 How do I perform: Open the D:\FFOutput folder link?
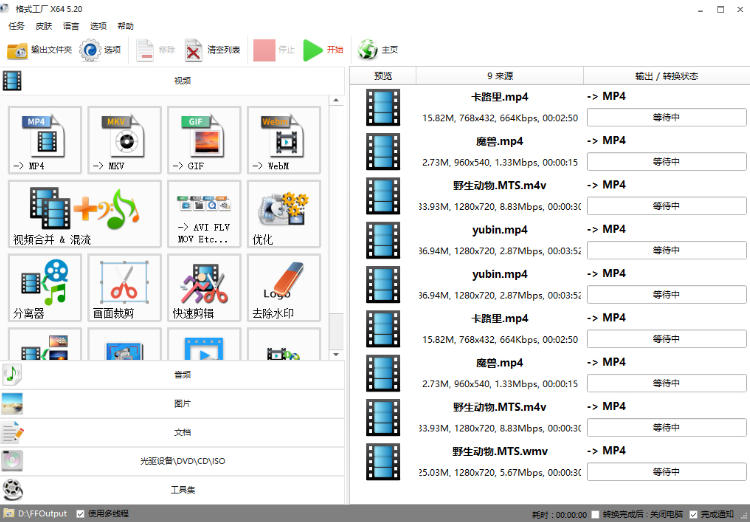click(42, 513)
